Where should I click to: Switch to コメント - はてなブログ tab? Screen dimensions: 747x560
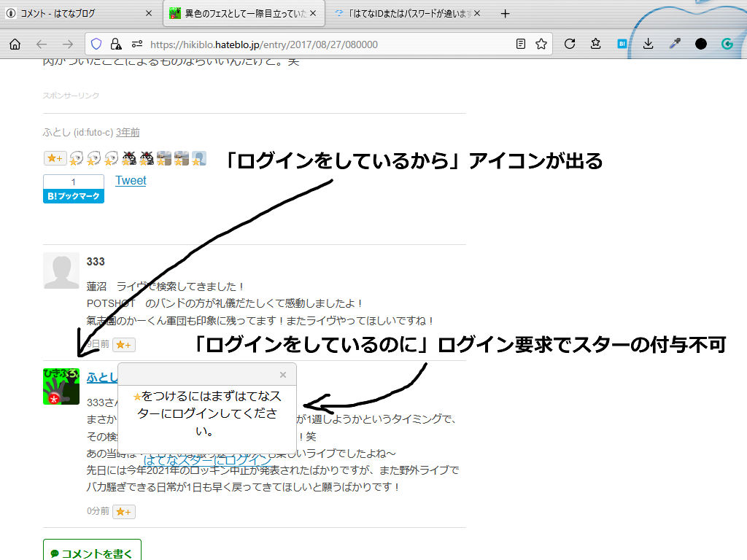[80, 13]
